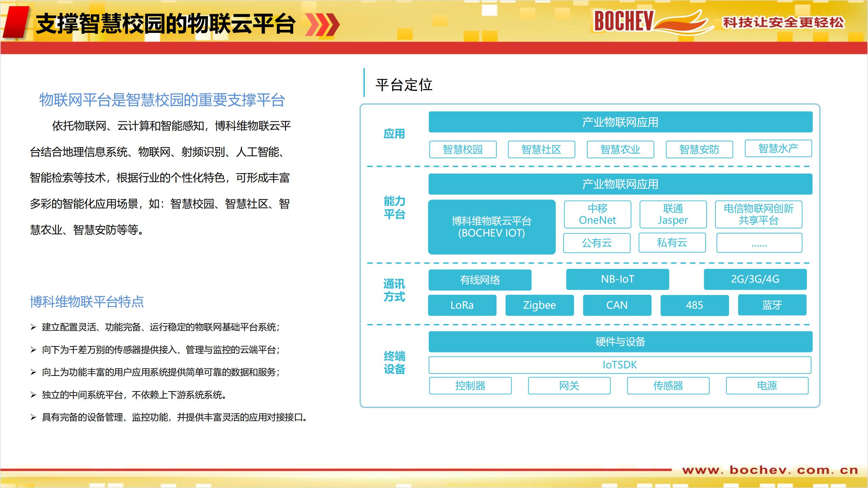The width and height of the screenshot is (868, 488).
Task: Select the 终端设备 layer label
Action: 394,363
